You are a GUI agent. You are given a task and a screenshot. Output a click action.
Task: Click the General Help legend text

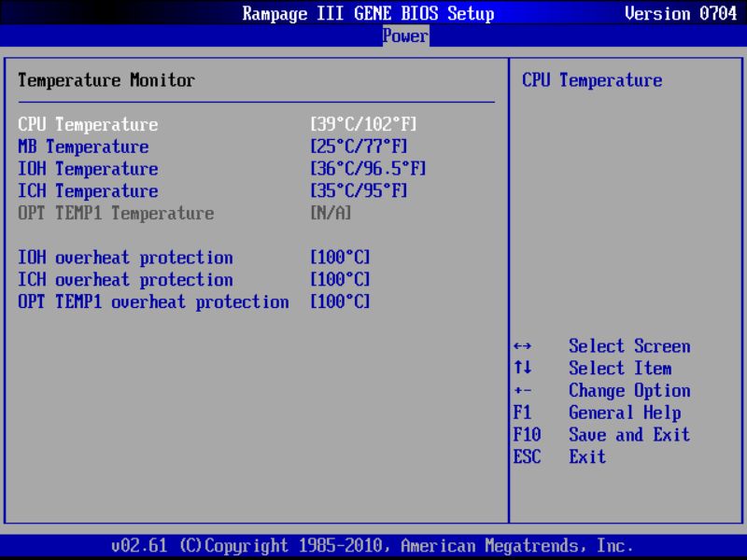[625, 413]
